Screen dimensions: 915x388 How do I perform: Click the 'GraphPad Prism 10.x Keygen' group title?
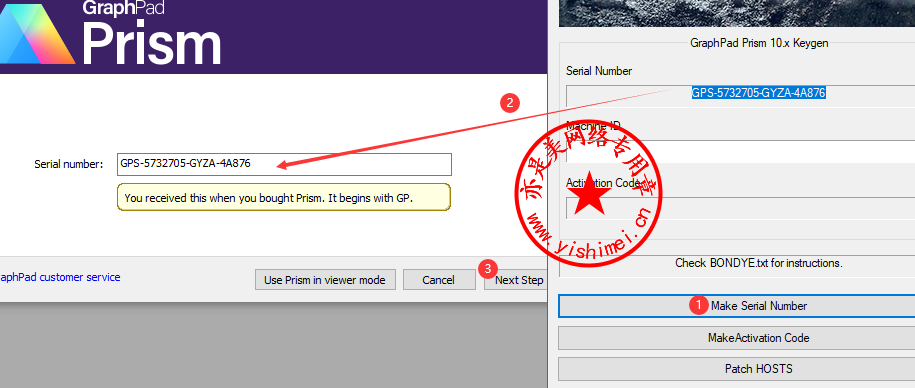point(759,43)
